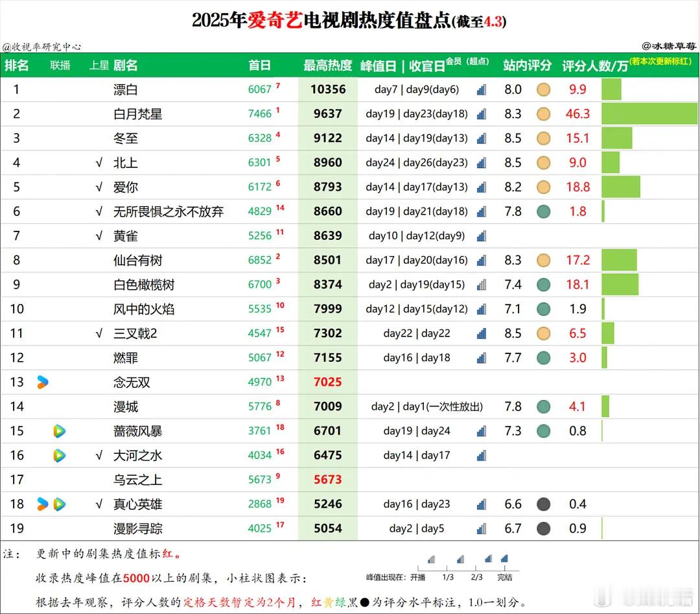Viewport: 700px width, 614px height.
Task: Click the 首日 column header
Action: (x=260, y=65)
